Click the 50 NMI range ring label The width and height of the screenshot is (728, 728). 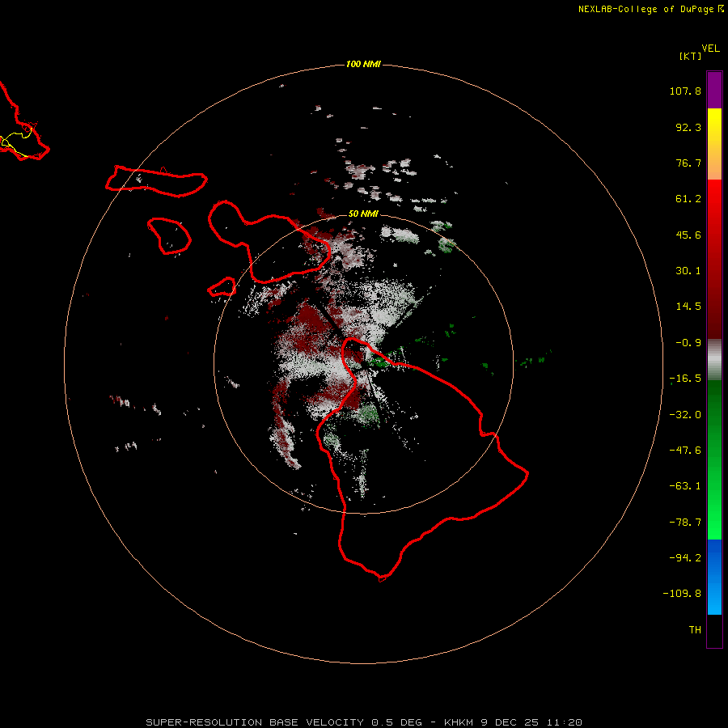[363, 214]
